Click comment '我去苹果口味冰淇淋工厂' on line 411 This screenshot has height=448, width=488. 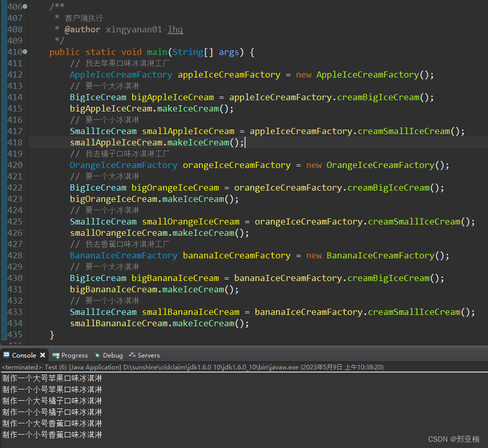click(x=127, y=64)
